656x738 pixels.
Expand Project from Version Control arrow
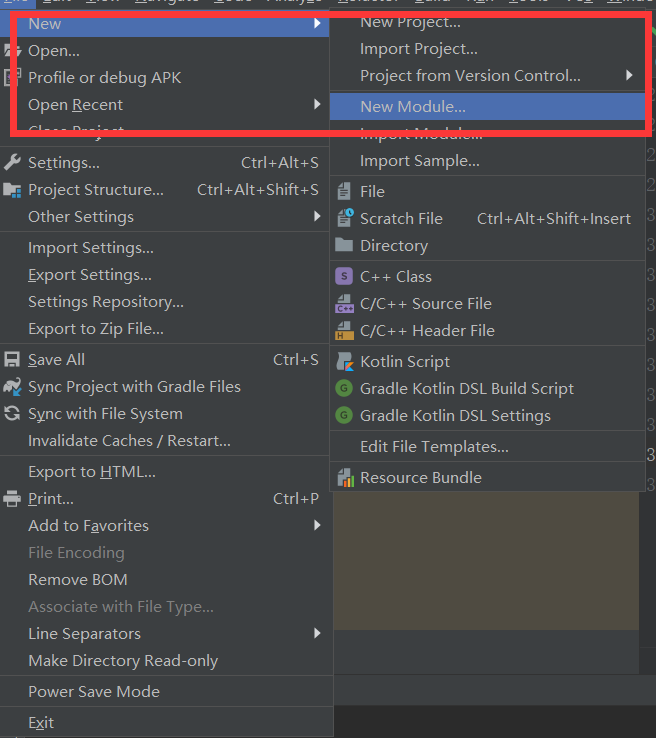pyautogui.click(x=629, y=76)
